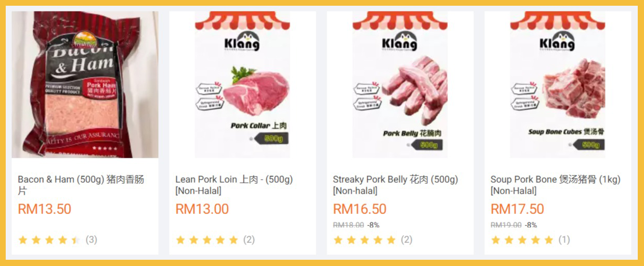This screenshot has height=266, width=644.
Task: Click the Streaky Pork Belly (500g) title
Action: point(395,185)
